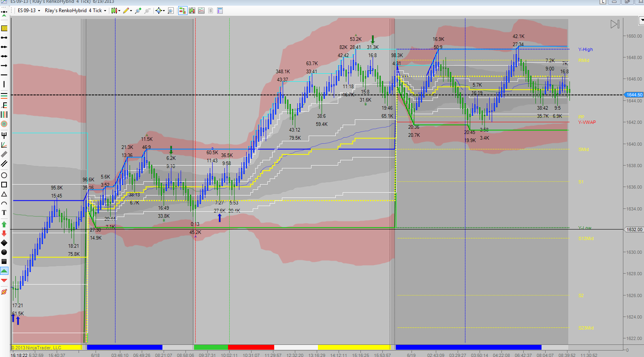Select the green arrow up marker
Screen dimensions: 644x357
tap(4, 224)
